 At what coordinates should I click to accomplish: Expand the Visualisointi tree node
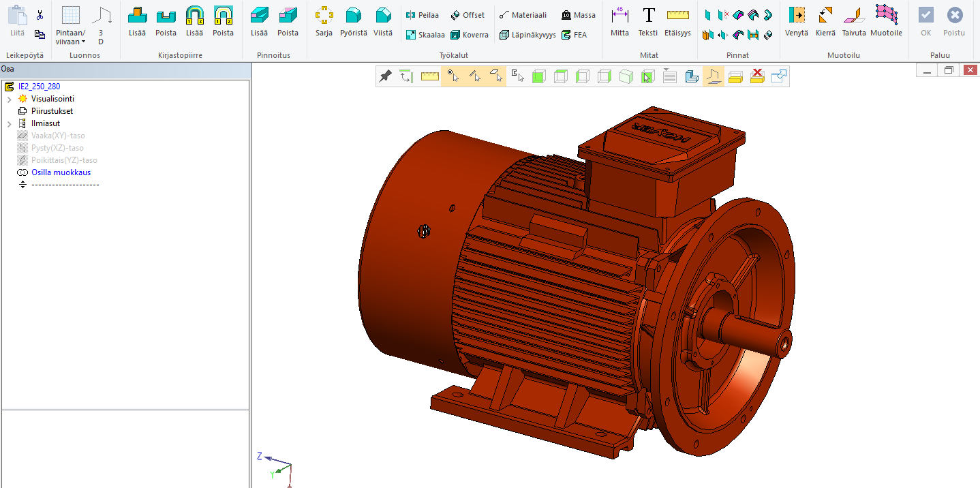tap(9, 100)
